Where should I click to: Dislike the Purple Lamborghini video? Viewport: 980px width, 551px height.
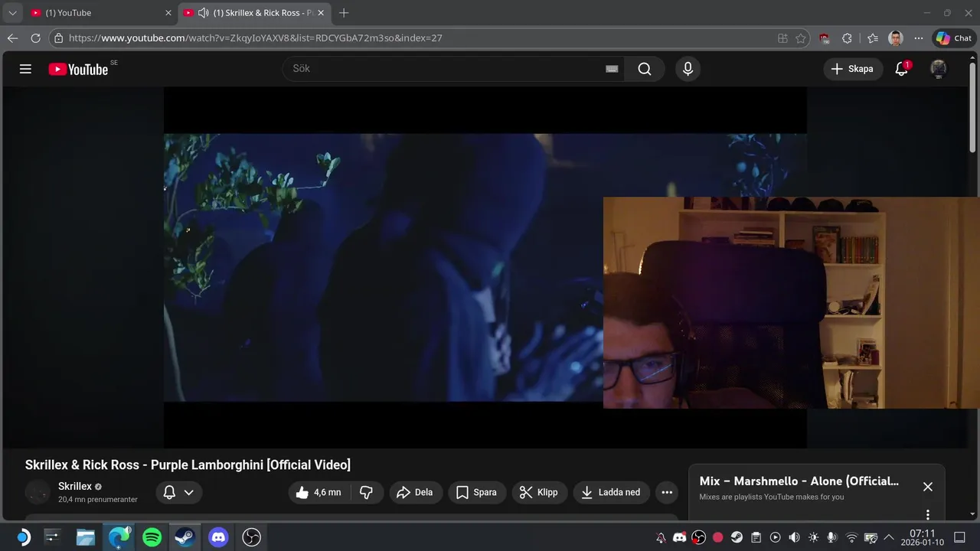[x=366, y=492]
